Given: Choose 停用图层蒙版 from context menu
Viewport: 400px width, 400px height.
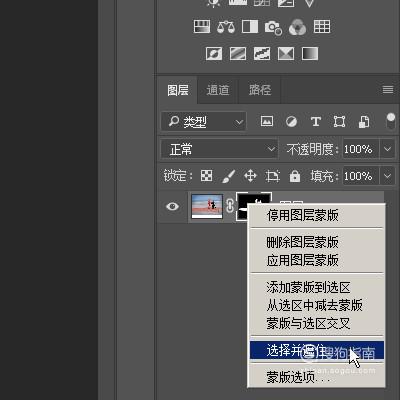Looking at the screenshot, I should (x=317, y=215).
